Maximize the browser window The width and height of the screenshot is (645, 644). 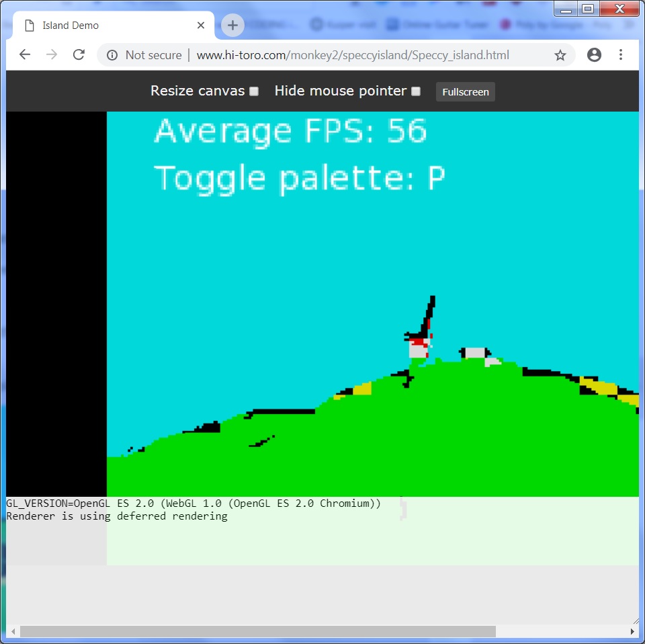(x=588, y=9)
